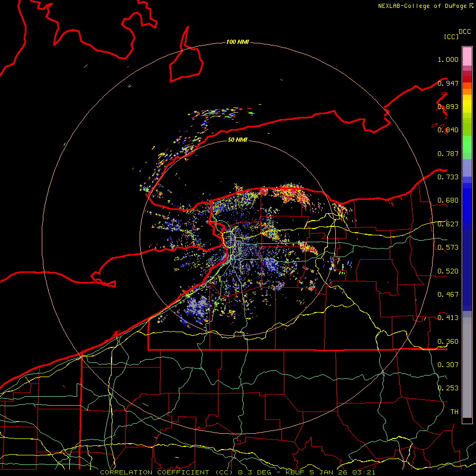Select the 0.680 color scale value
The height and width of the screenshot is (476, 476).
[x=448, y=200]
